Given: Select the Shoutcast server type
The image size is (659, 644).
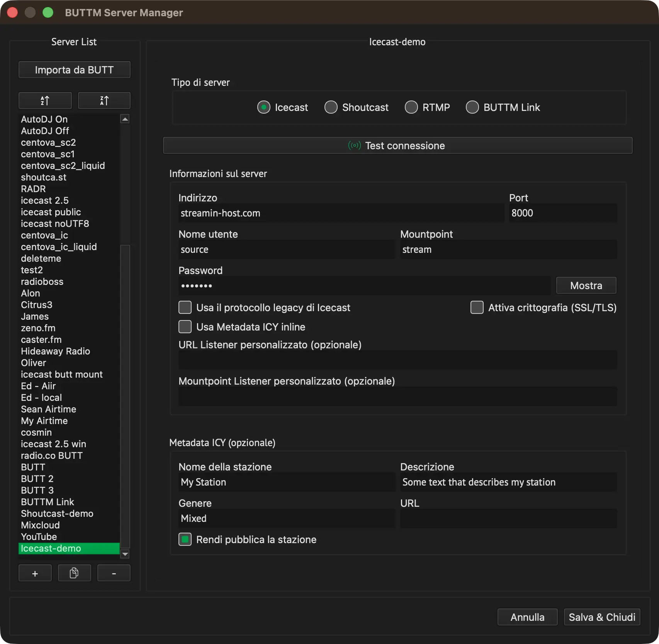Looking at the screenshot, I should pyautogui.click(x=356, y=107).
